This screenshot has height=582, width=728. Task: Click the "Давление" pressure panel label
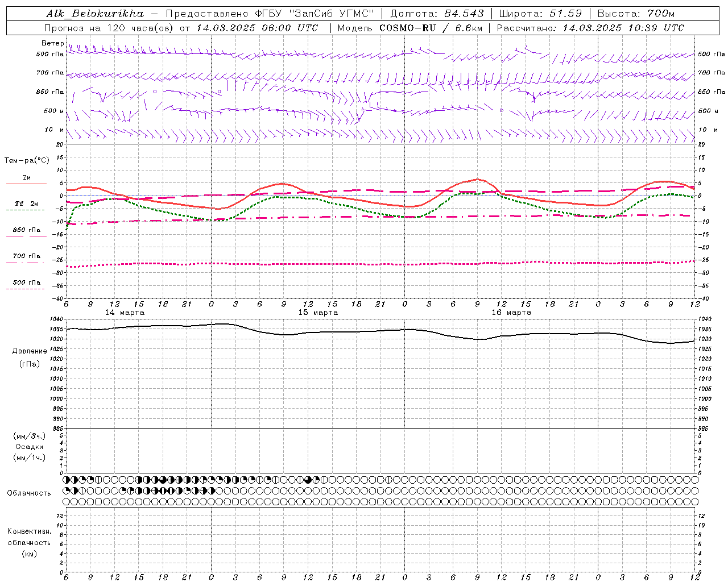pos(30,351)
